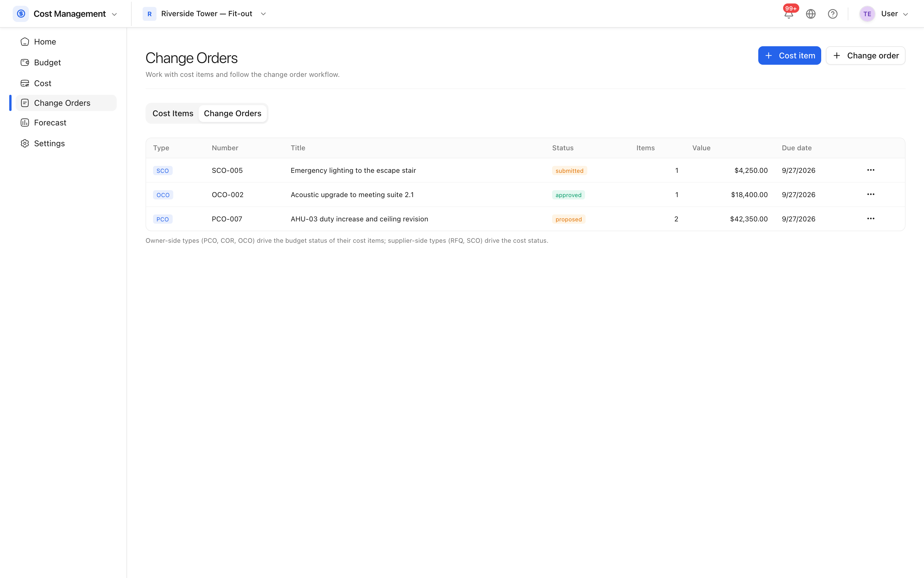Select Change Orders in the sidebar
The image size is (924, 578).
click(66, 103)
